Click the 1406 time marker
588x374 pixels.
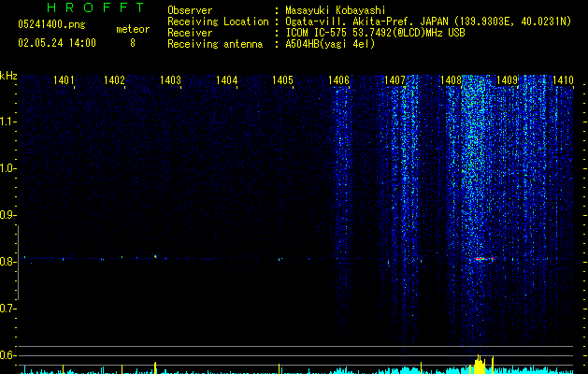[339, 79]
